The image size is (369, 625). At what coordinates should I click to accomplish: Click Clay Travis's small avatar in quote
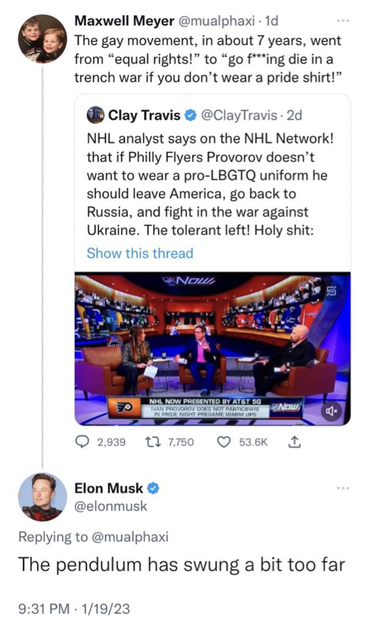coord(95,115)
